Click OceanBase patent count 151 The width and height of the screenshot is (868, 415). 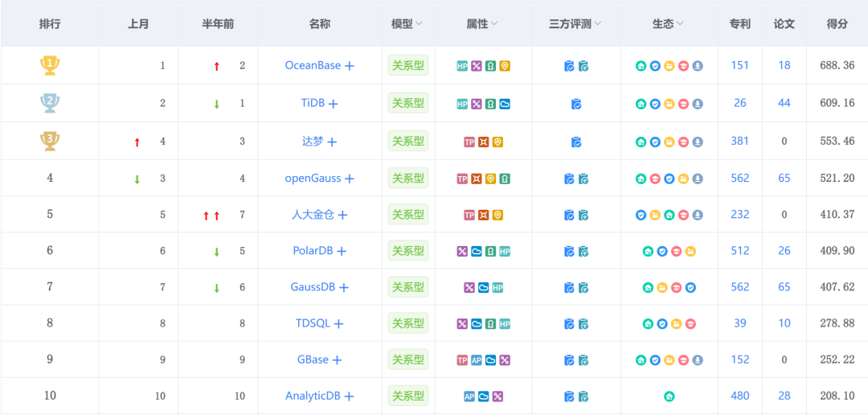click(x=739, y=65)
